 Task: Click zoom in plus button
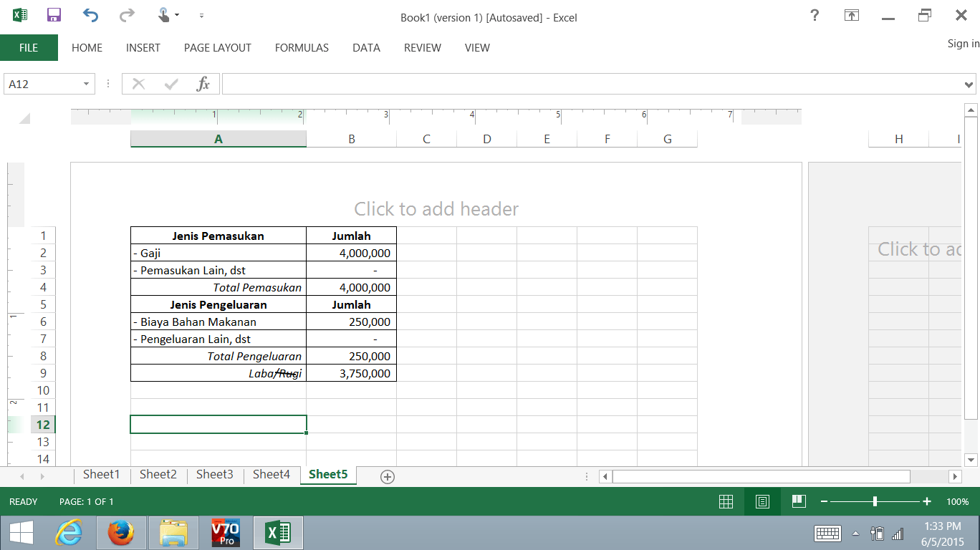click(x=927, y=502)
